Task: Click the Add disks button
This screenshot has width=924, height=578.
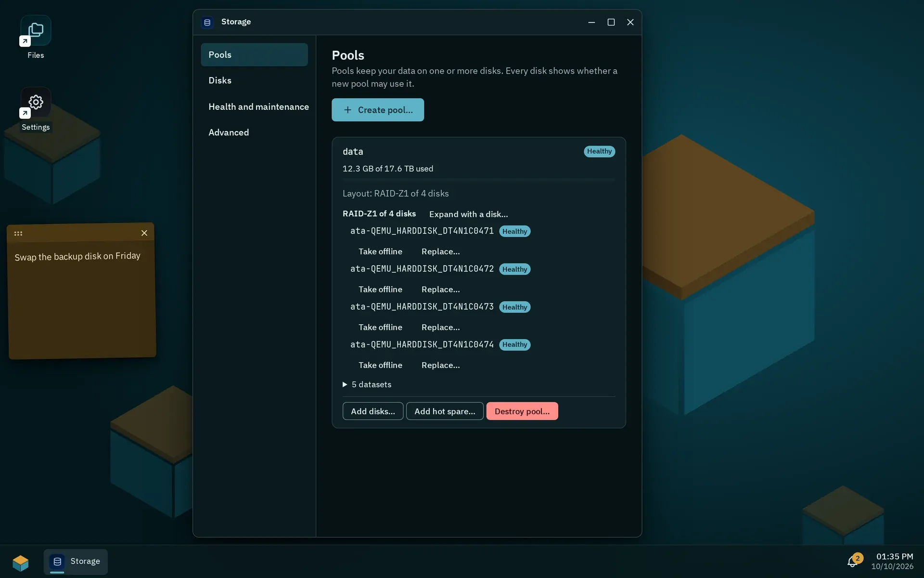Action: 373,411
